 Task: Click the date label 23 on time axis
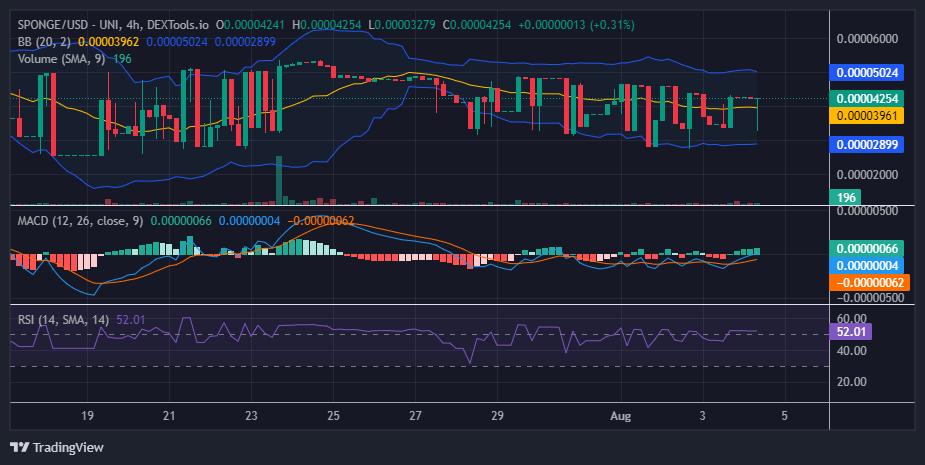click(251, 415)
